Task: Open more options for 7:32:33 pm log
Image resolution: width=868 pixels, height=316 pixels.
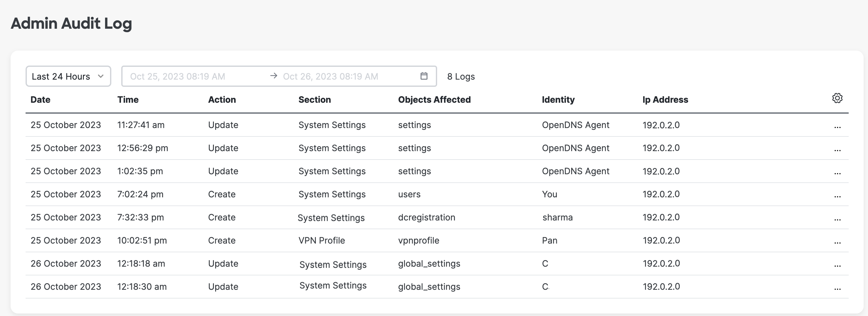Action: pyautogui.click(x=837, y=220)
